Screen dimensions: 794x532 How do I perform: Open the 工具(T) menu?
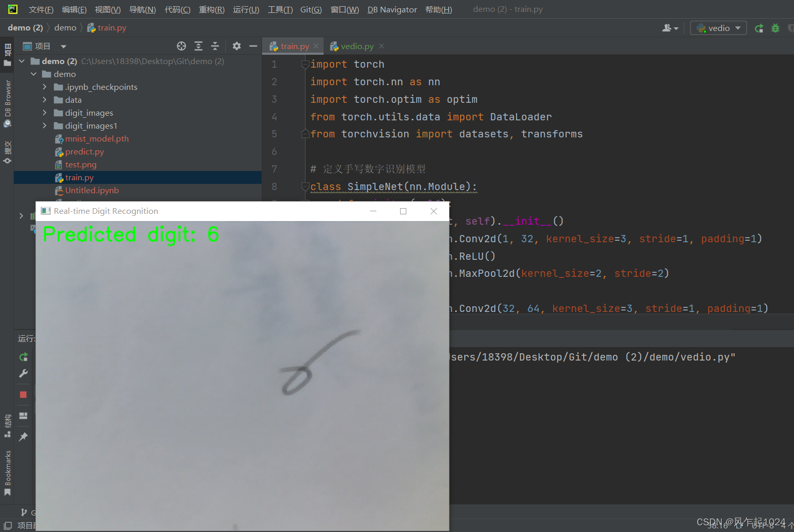click(x=280, y=9)
